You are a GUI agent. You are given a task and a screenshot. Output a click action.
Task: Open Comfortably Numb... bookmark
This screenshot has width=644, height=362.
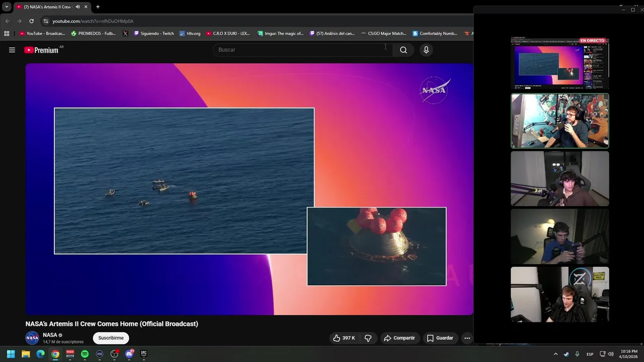pyautogui.click(x=435, y=34)
